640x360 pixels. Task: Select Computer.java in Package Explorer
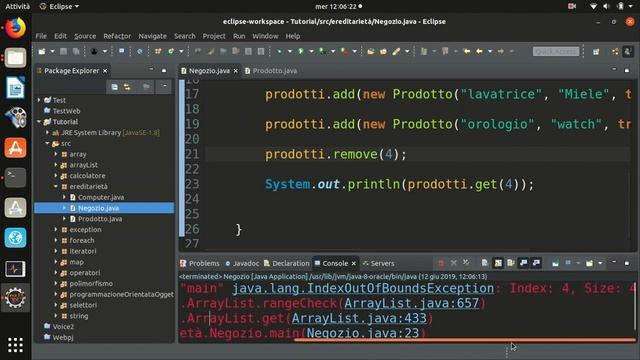[x=101, y=197]
